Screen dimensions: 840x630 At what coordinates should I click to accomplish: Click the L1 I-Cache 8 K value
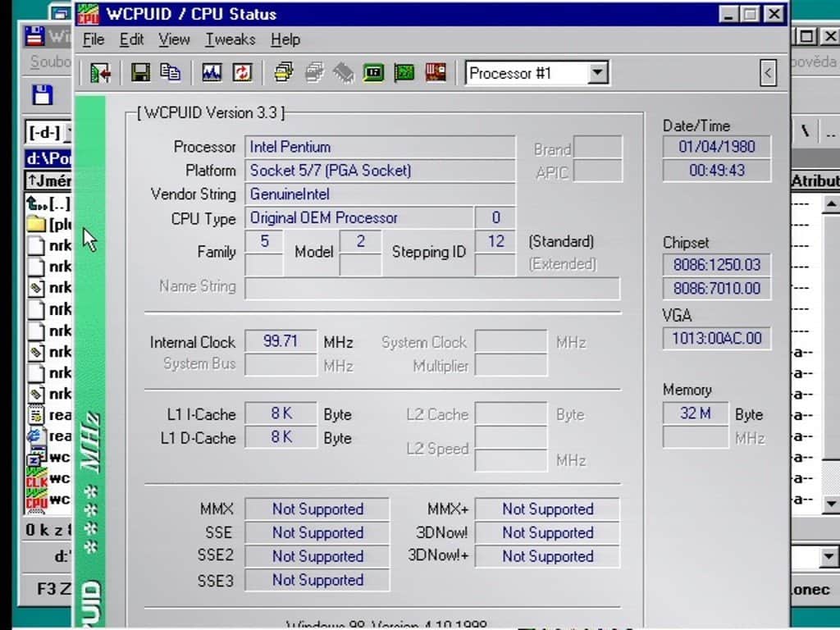[x=281, y=413]
